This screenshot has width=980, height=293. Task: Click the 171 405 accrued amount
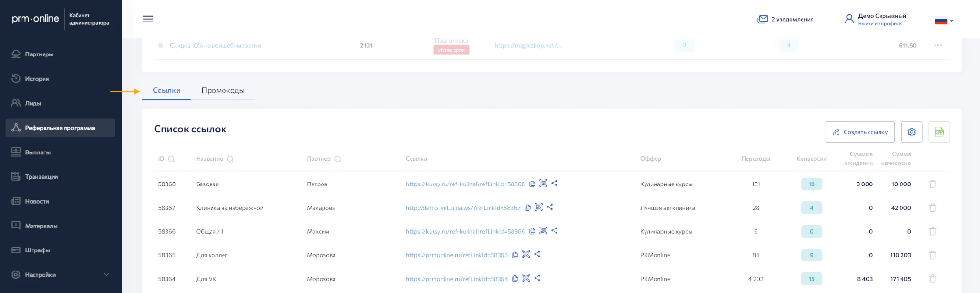point(901,279)
